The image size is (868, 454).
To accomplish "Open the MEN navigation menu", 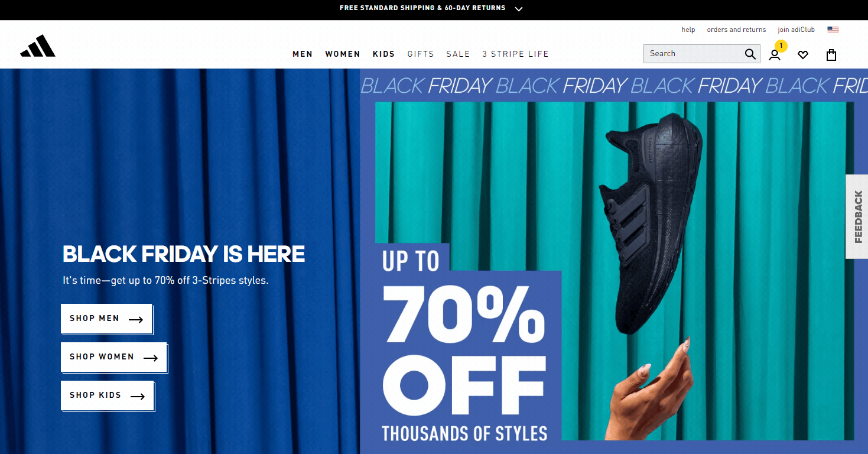I will point(303,54).
